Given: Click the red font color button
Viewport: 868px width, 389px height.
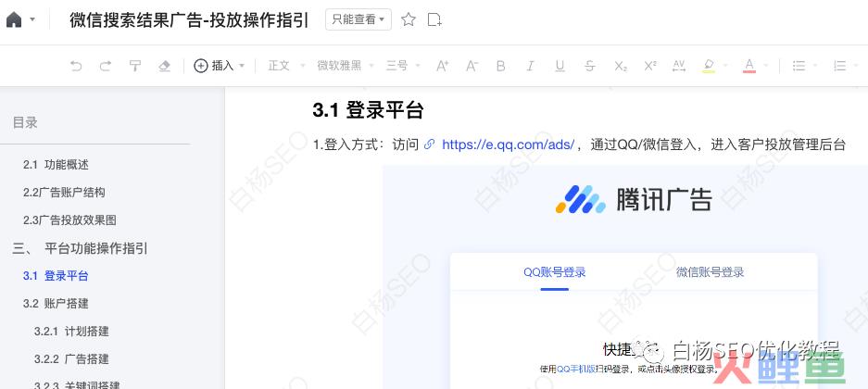Looking at the screenshot, I should [749, 66].
